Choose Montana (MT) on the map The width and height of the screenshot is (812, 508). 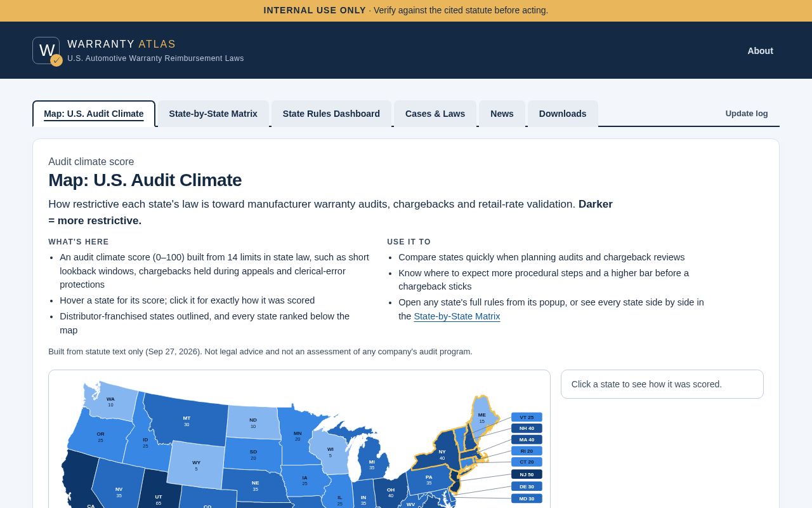187,420
